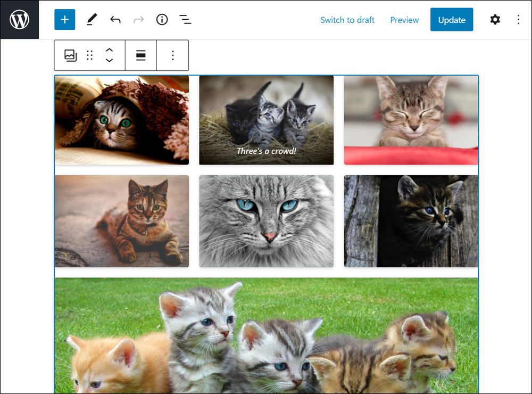Click the block drag handle dots
This screenshot has width=532, height=394.
89,55
